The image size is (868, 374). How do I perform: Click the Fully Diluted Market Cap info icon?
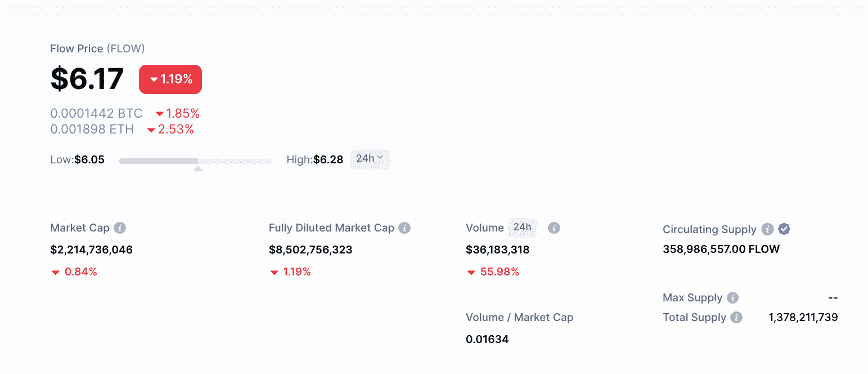tap(404, 228)
